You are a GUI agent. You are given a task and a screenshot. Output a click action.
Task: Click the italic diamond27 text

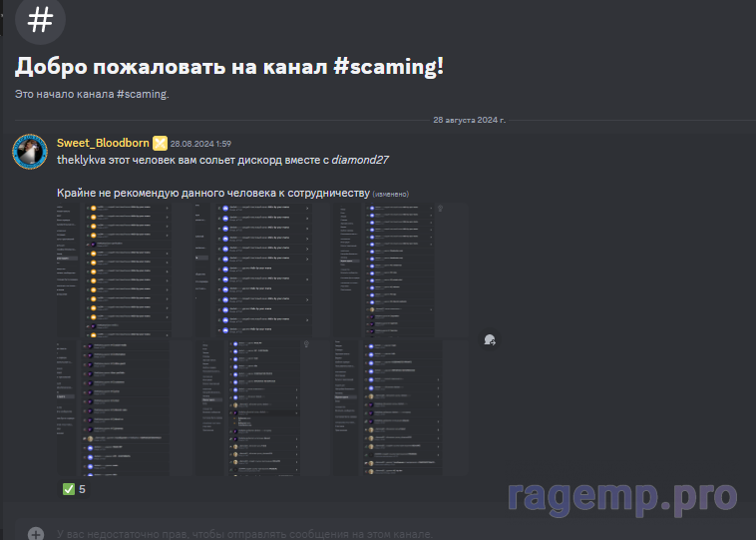[x=360, y=160]
